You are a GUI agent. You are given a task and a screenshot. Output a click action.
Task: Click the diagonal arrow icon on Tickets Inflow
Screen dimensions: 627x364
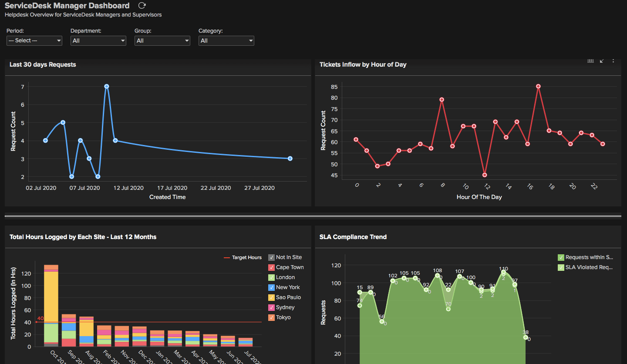click(x=602, y=61)
